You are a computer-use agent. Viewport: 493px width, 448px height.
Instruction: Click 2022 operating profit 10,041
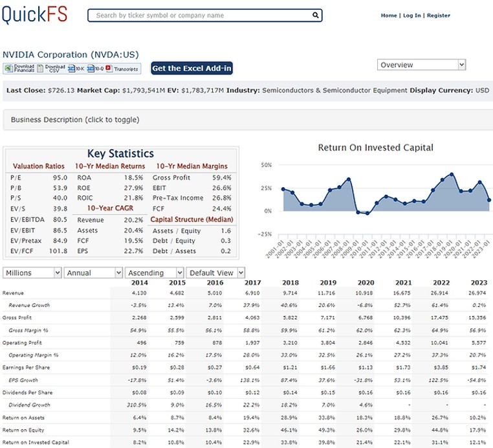click(439, 342)
